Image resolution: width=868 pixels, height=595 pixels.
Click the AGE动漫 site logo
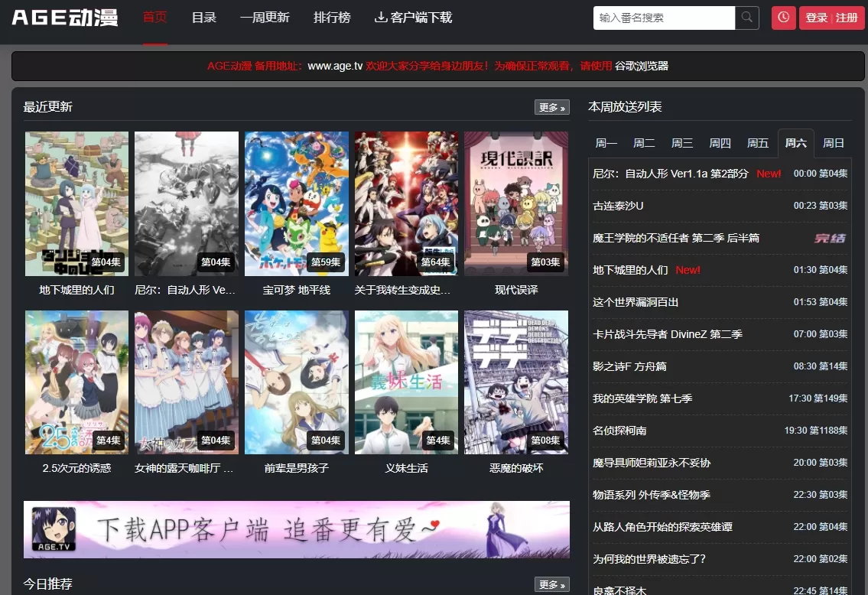65,18
